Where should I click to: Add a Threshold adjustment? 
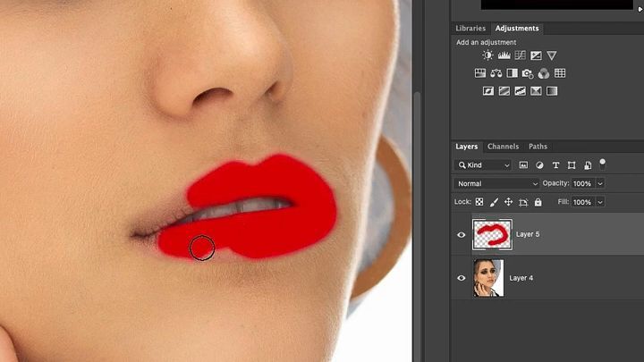(520, 90)
